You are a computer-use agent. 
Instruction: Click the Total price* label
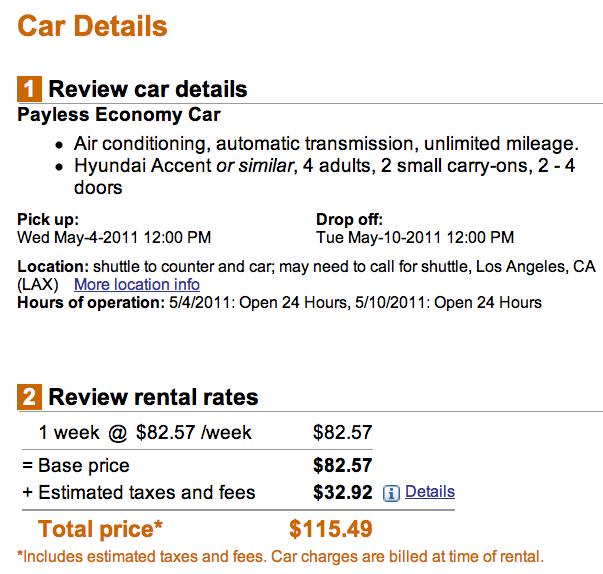pyautogui.click(x=100, y=527)
